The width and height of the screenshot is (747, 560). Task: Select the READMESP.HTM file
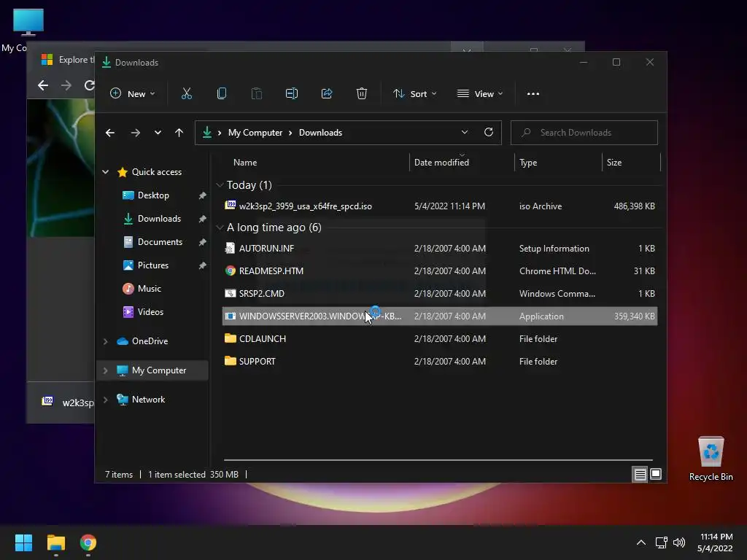point(440,271)
